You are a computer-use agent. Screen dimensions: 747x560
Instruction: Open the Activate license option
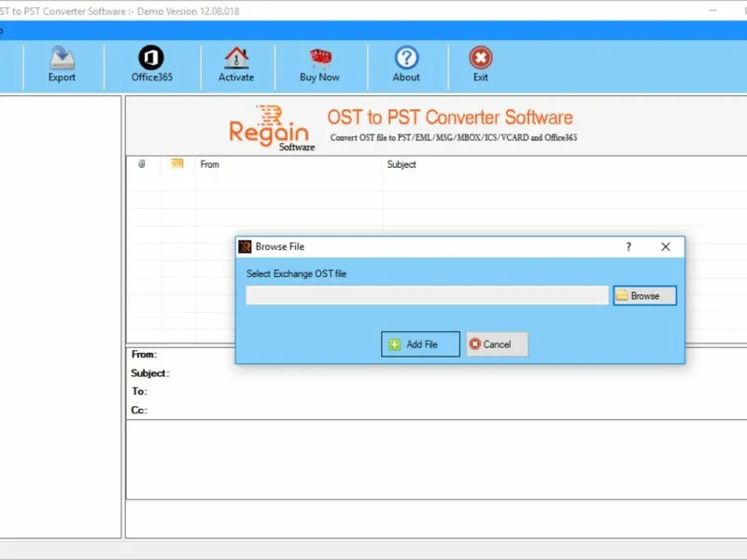(236, 64)
